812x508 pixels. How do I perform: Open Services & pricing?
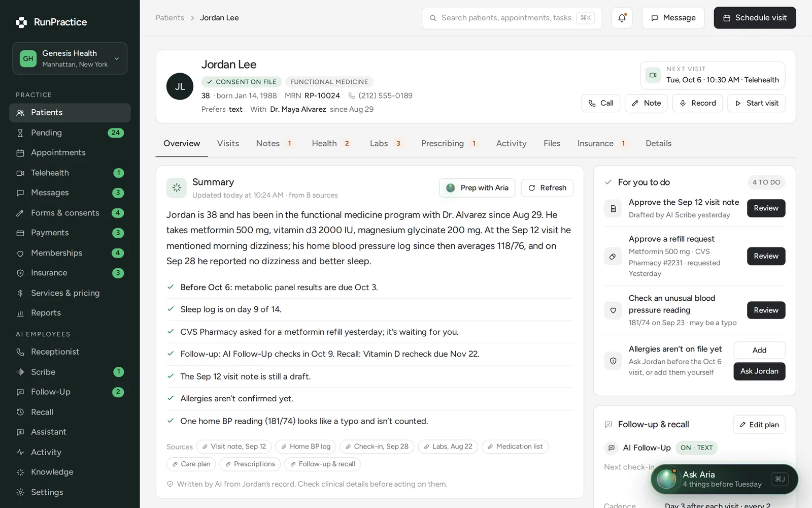pyautogui.click(x=70, y=293)
